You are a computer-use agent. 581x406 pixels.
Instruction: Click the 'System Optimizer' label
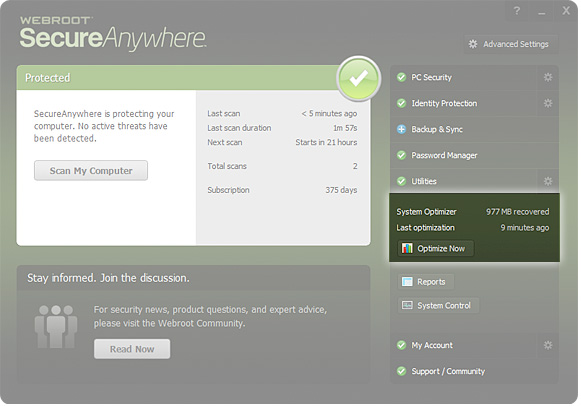point(426,212)
